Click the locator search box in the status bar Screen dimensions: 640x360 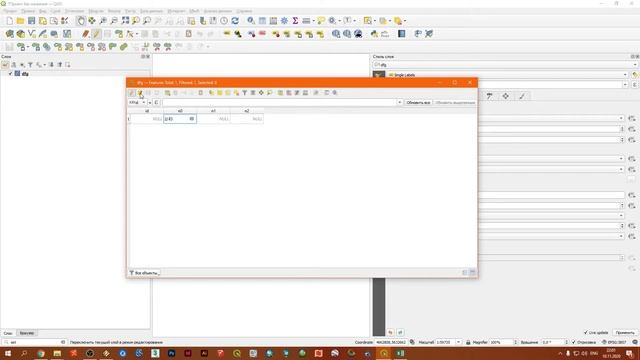coord(34,342)
